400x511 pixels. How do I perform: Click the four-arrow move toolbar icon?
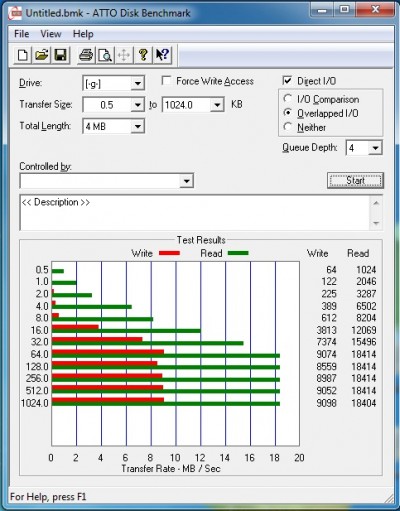124,55
